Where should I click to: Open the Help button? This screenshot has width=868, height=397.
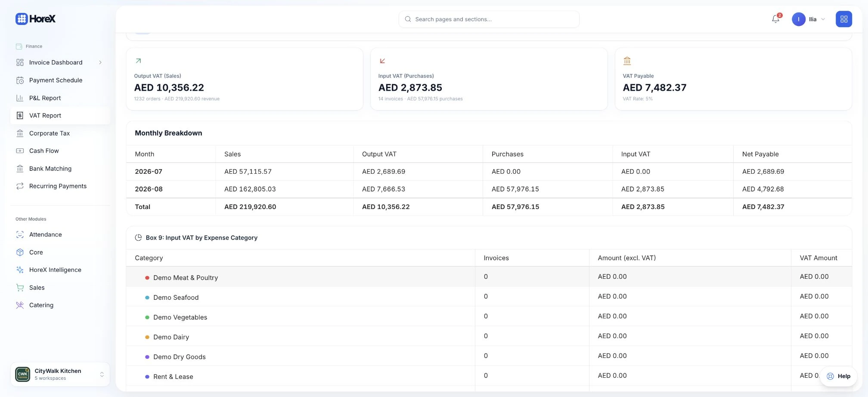click(x=838, y=376)
